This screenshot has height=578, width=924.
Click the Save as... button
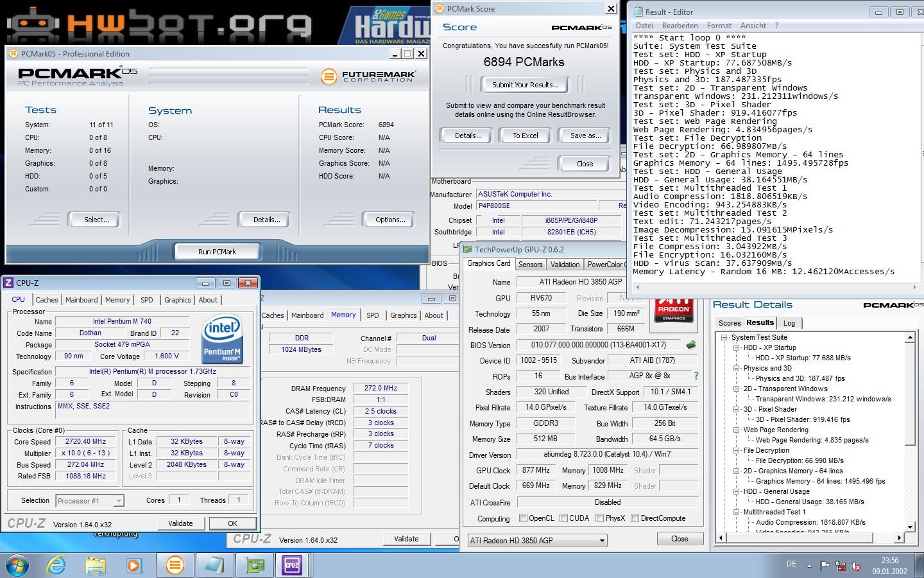click(x=585, y=136)
